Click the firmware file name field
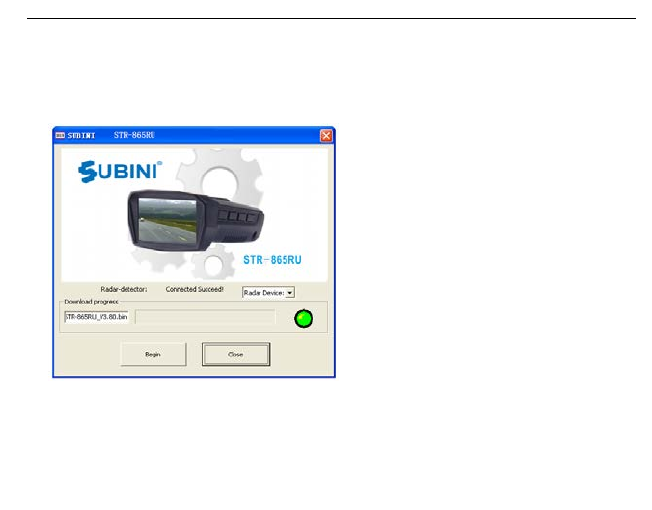 tap(96, 317)
